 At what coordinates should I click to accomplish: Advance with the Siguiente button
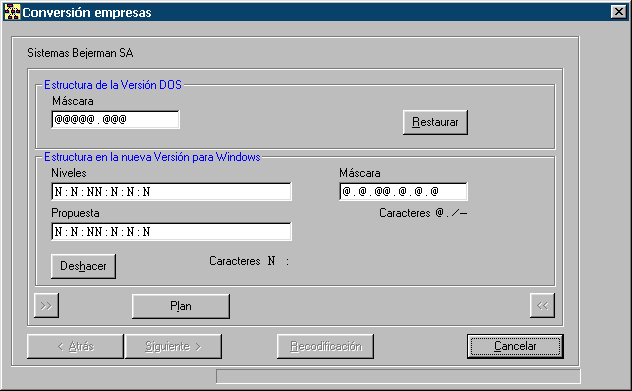[173, 346]
